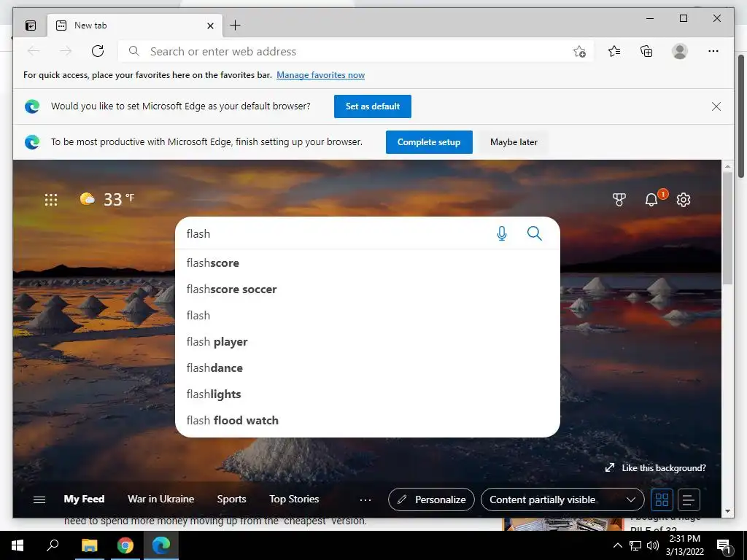Select the flashdance suggestion

(x=368, y=367)
